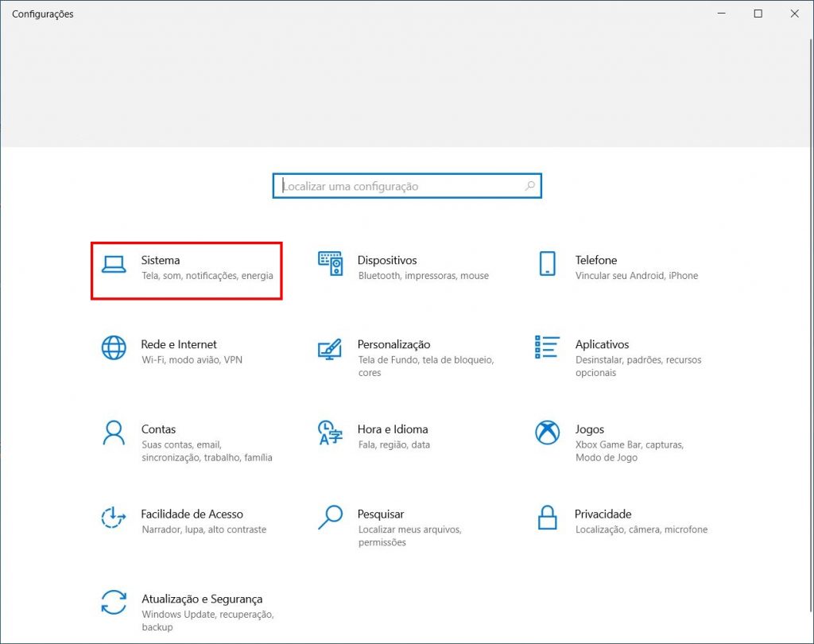Open the Jogos Xbox icon

pos(547,433)
